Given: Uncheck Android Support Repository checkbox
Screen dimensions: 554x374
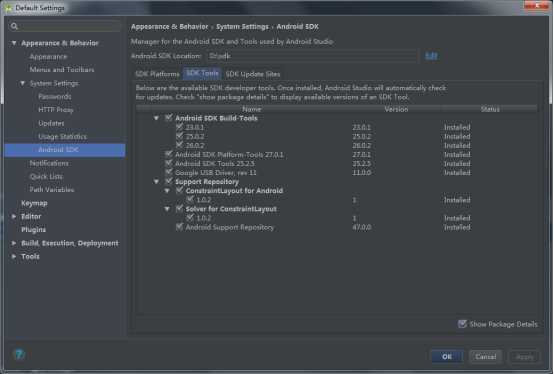Looking at the screenshot, I should coord(179,227).
